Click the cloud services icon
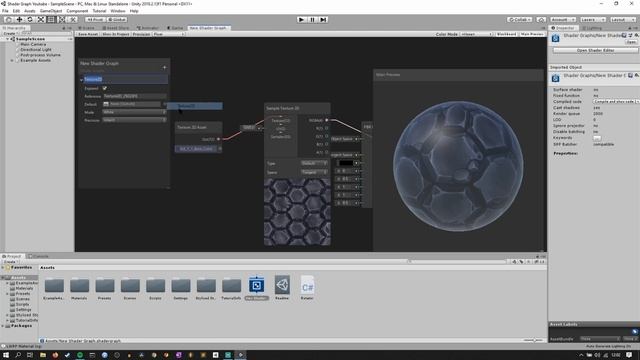This screenshot has height=360, width=640. coord(541,19)
